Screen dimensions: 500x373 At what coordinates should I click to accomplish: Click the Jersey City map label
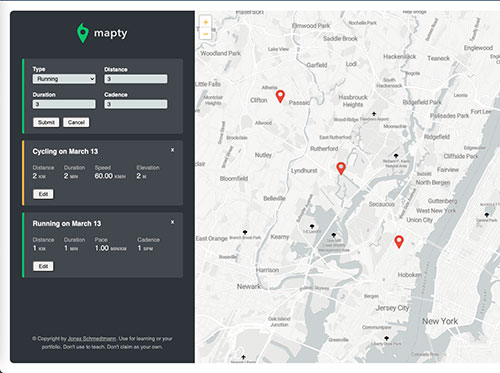click(392, 308)
